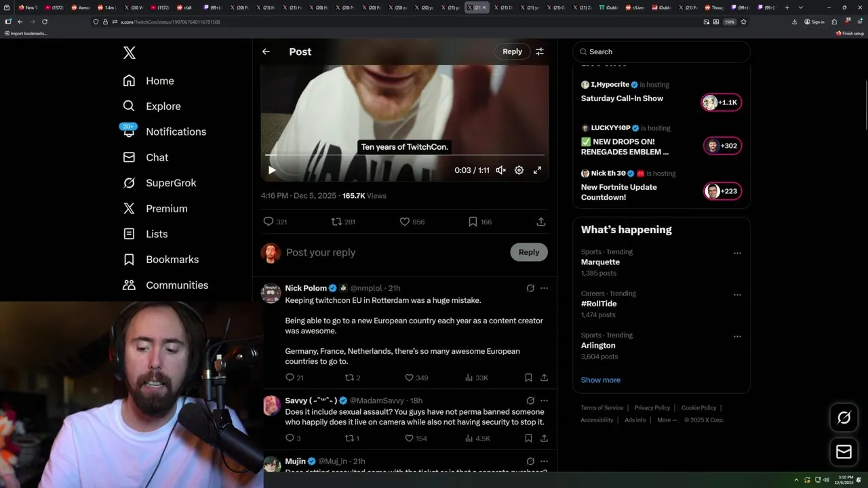
Task: Reload the page in browser
Action: [45, 22]
